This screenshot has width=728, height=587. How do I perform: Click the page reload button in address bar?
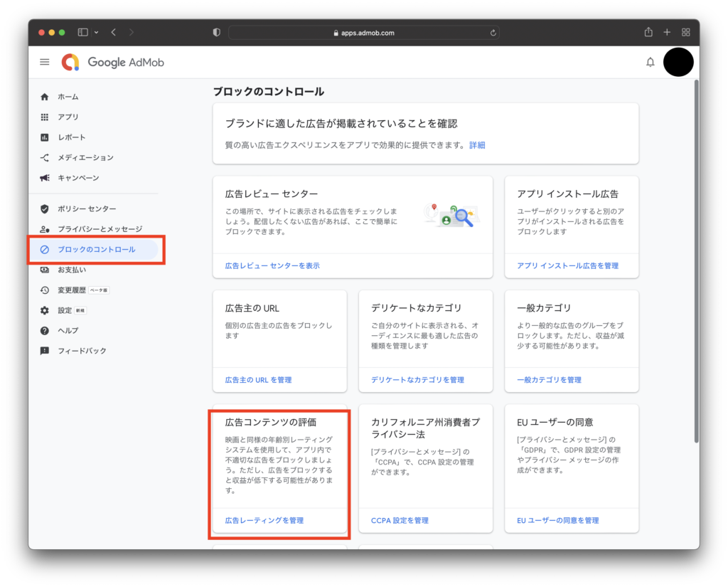click(x=493, y=33)
